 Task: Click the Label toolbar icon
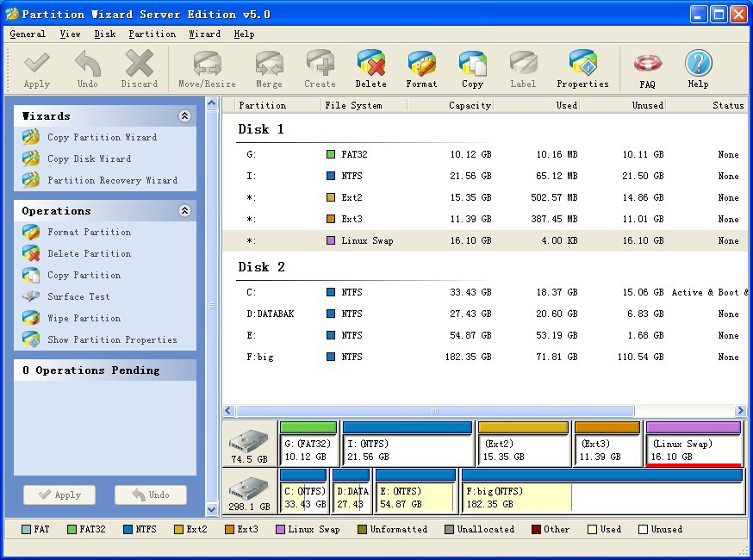pyautogui.click(x=523, y=70)
